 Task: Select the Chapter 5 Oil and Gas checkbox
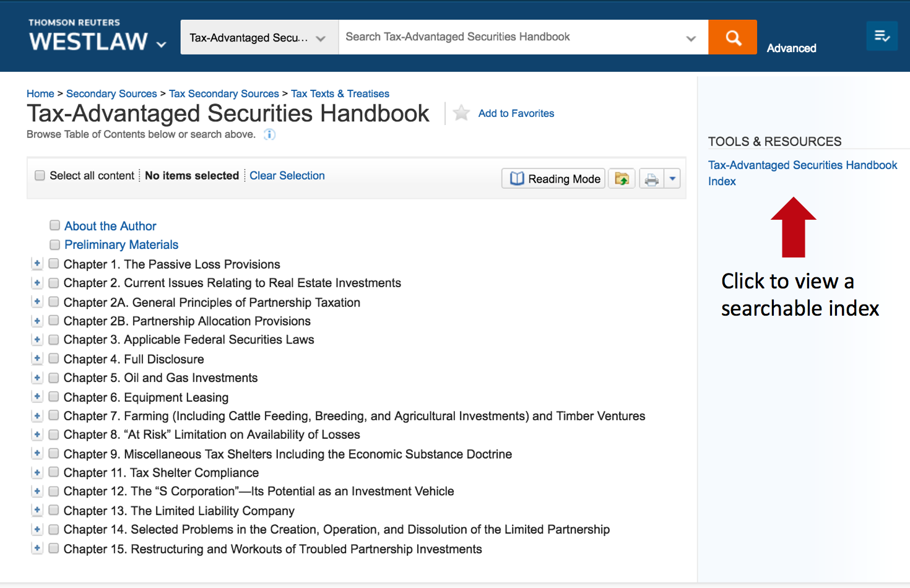(54, 378)
